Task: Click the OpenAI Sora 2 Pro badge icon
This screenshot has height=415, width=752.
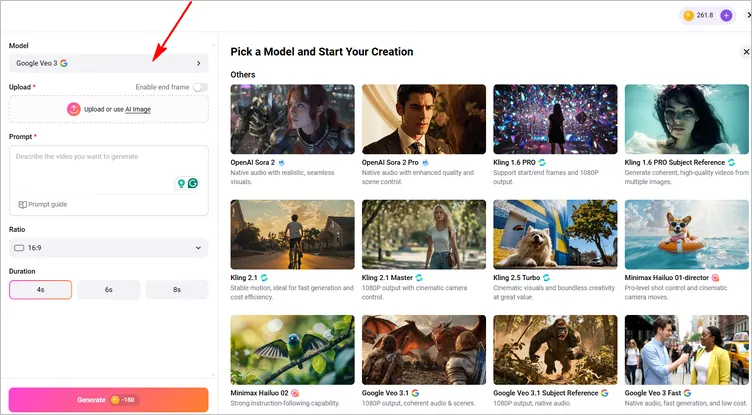Action: (425, 163)
